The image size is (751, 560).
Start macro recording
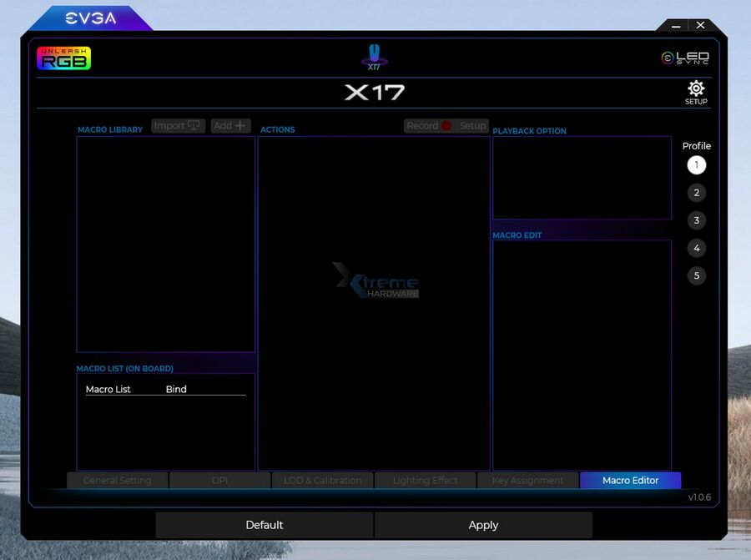point(423,125)
